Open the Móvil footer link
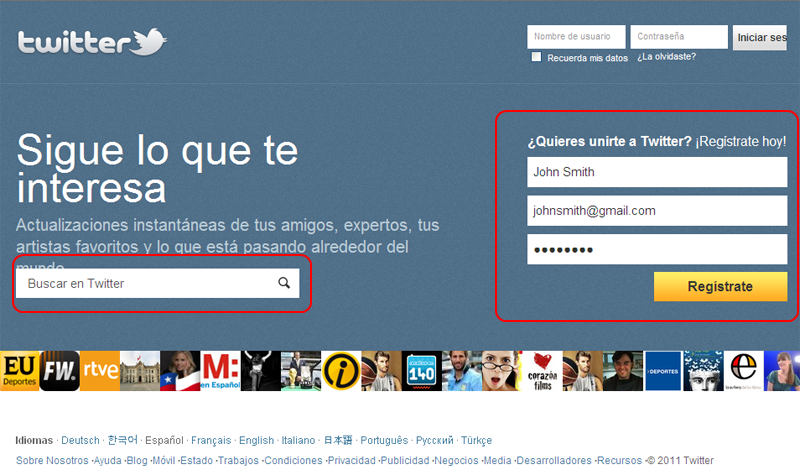Screen dimensions: 800x475 [x=164, y=460]
